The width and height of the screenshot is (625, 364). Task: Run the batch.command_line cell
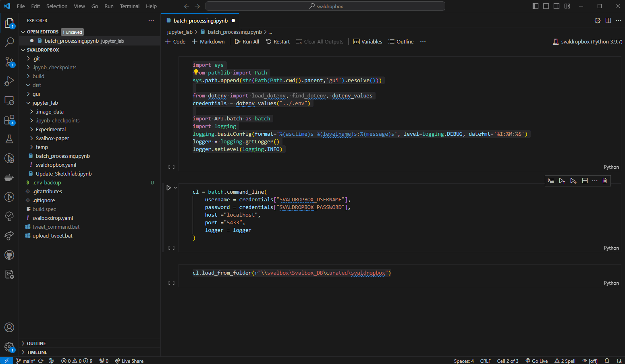tap(168, 188)
